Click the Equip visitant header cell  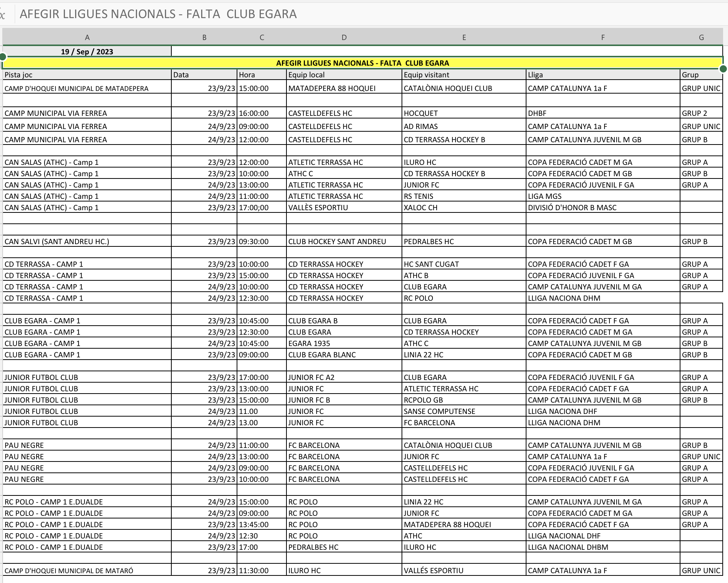tap(464, 75)
